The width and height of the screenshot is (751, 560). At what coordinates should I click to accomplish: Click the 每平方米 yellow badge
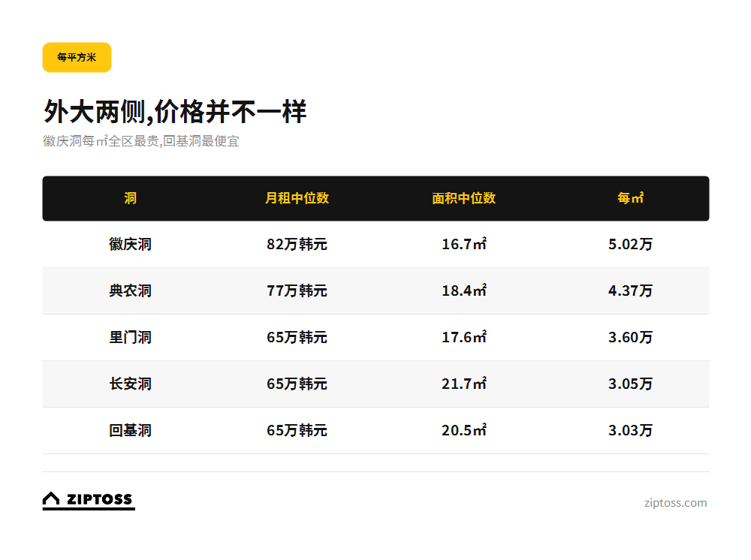coord(77,58)
